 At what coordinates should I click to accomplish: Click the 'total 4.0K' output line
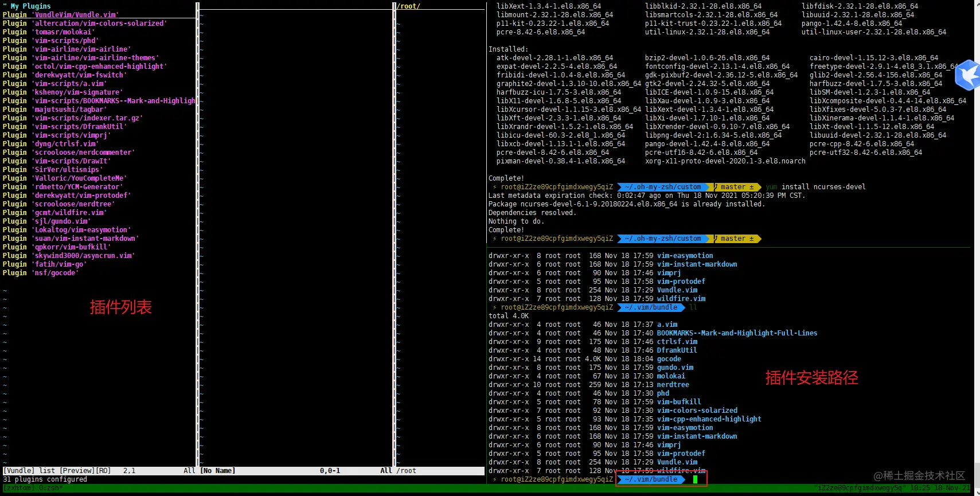(x=509, y=316)
